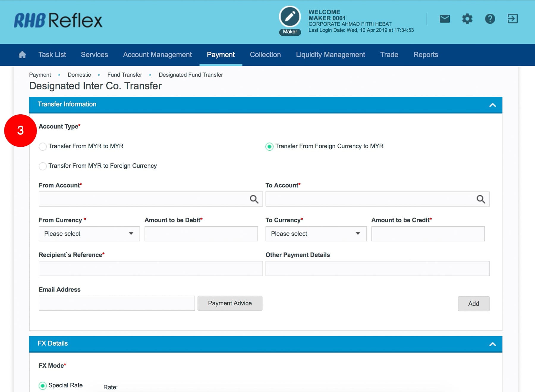
Task: Search To Account with magnifier icon
Action: coord(481,199)
